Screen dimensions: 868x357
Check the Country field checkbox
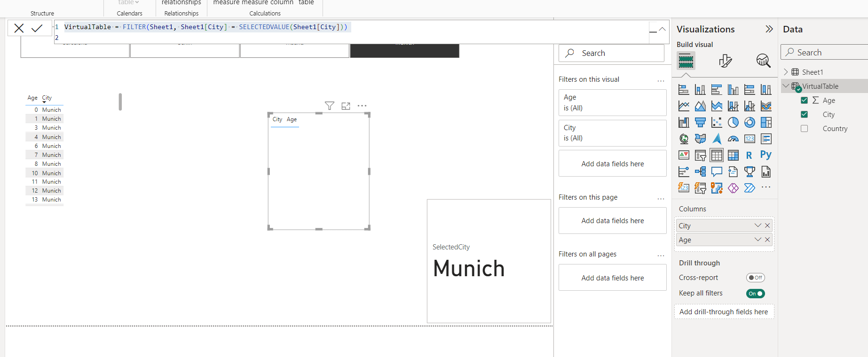[804, 128]
